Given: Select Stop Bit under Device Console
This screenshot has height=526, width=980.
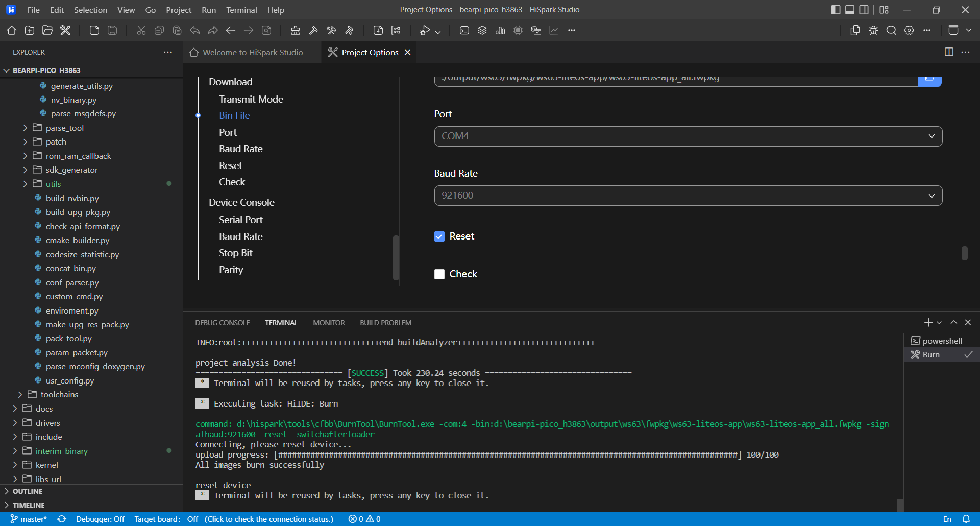Looking at the screenshot, I should pos(236,253).
